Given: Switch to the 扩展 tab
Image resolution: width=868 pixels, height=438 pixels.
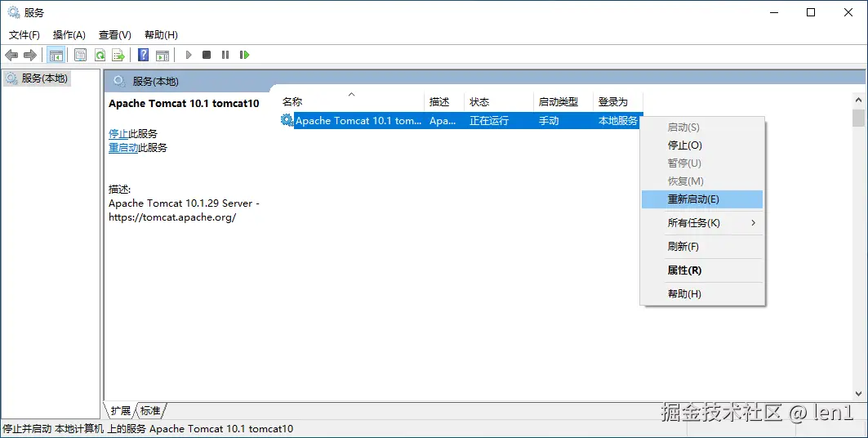Looking at the screenshot, I should pos(120,410).
